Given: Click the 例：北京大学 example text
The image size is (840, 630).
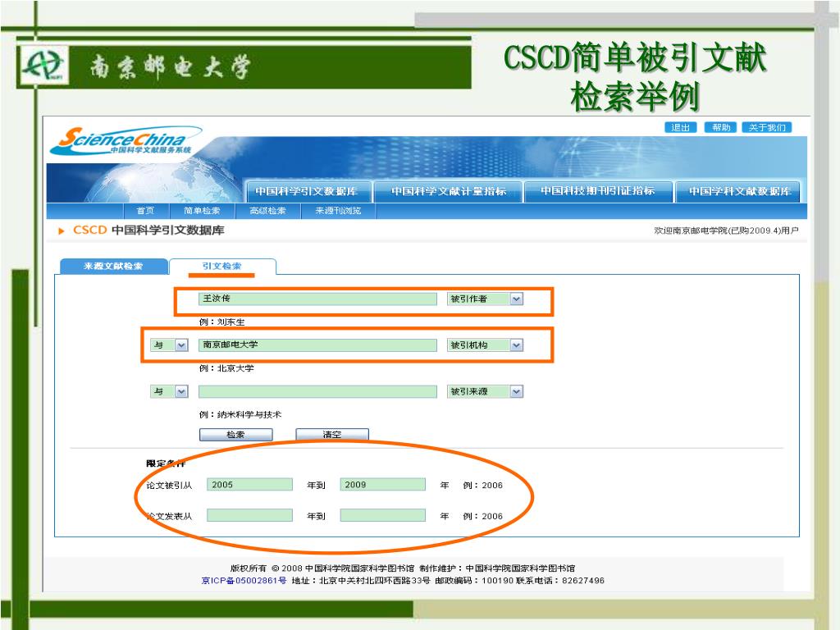Looking at the screenshot, I should pyautogui.click(x=226, y=368).
